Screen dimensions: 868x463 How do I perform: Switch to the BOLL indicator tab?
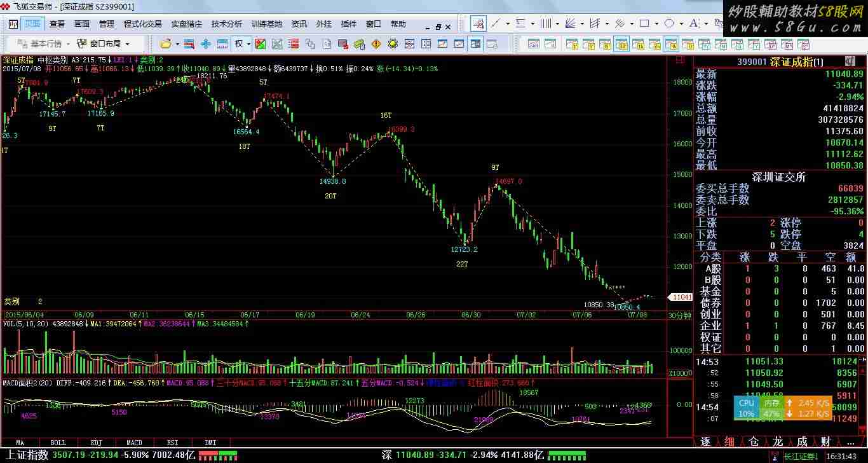click(x=58, y=443)
